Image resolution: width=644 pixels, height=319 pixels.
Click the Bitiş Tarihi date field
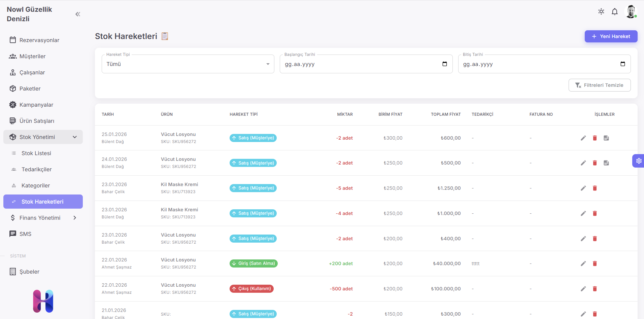click(x=539, y=64)
